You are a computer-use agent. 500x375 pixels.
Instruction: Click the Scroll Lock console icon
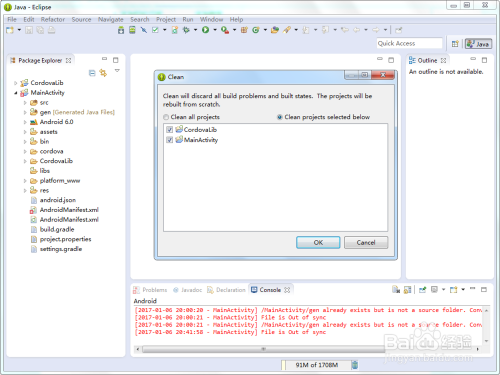click(x=407, y=290)
